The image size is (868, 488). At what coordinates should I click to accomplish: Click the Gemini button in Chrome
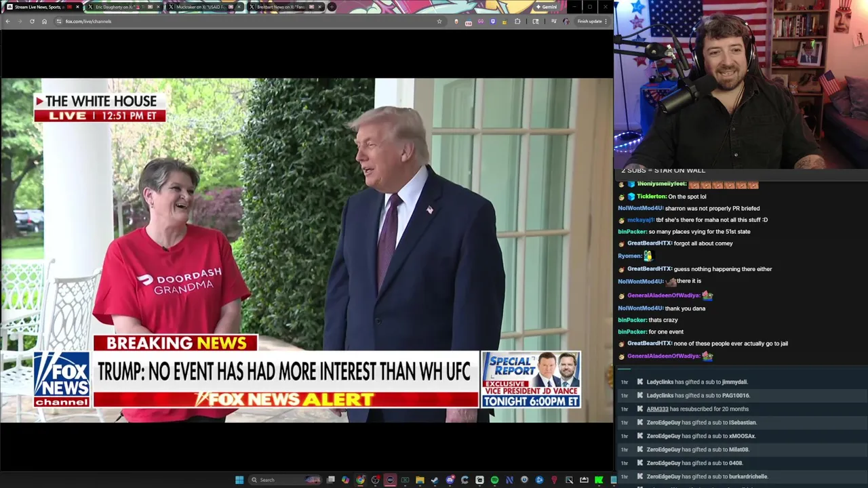click(x=546, y=7)
